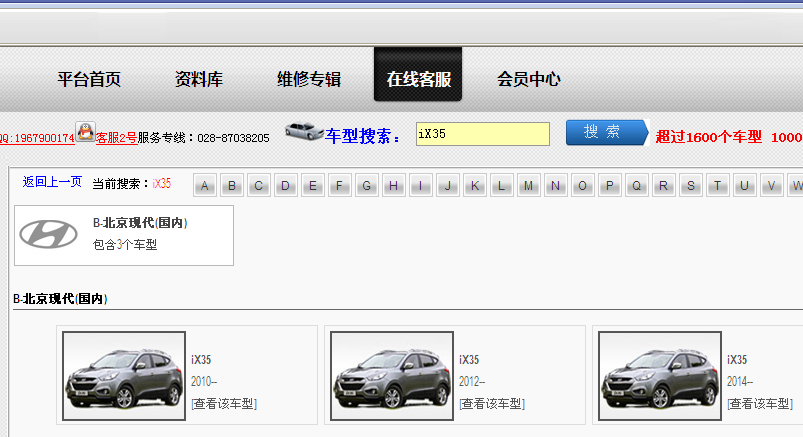Click the QQ:1967900174 link

tap(37, 138)
